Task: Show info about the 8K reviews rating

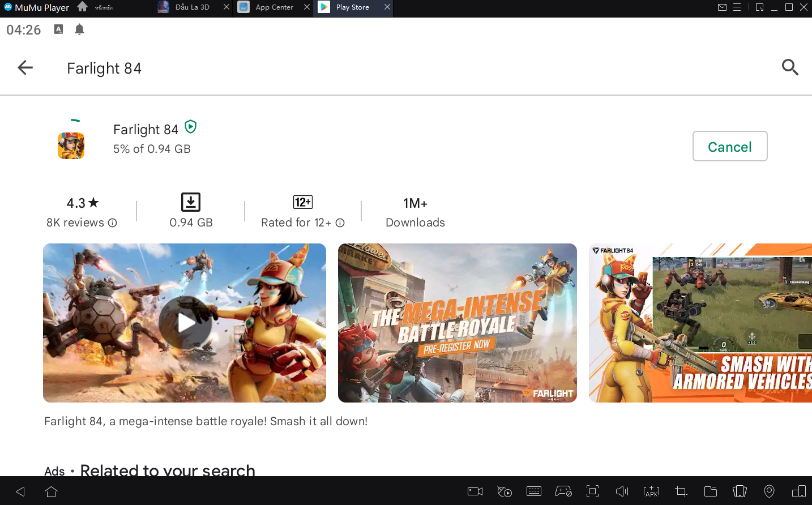Action: pyautogui.click(x=113, y=223)
